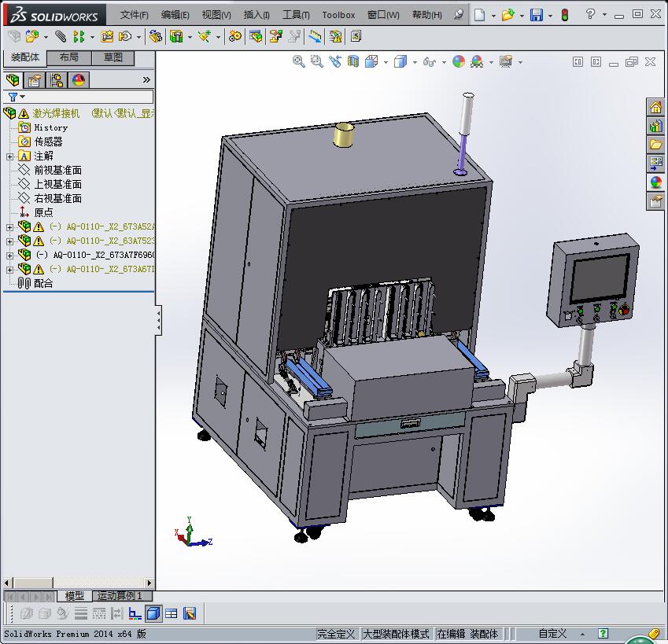Viewport: 668px width, 644px height.
Task: Open the Save icon in the title toolbar
Action: (536, 15)
